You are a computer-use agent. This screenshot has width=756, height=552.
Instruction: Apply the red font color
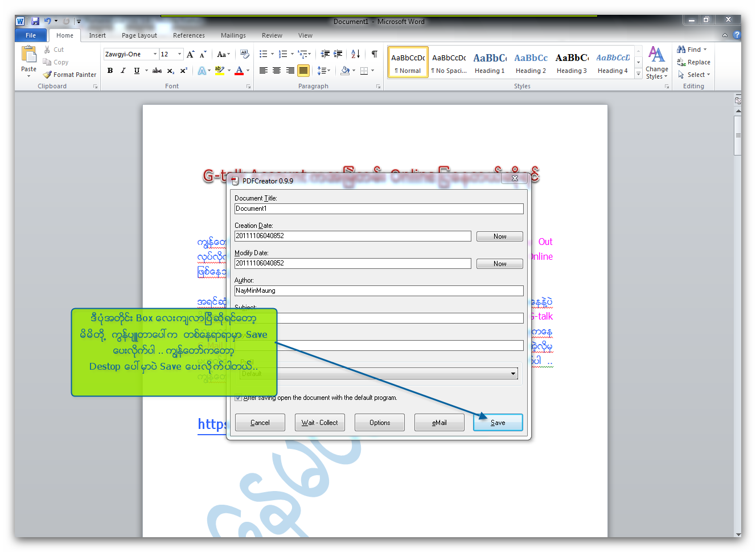point(239,71)
